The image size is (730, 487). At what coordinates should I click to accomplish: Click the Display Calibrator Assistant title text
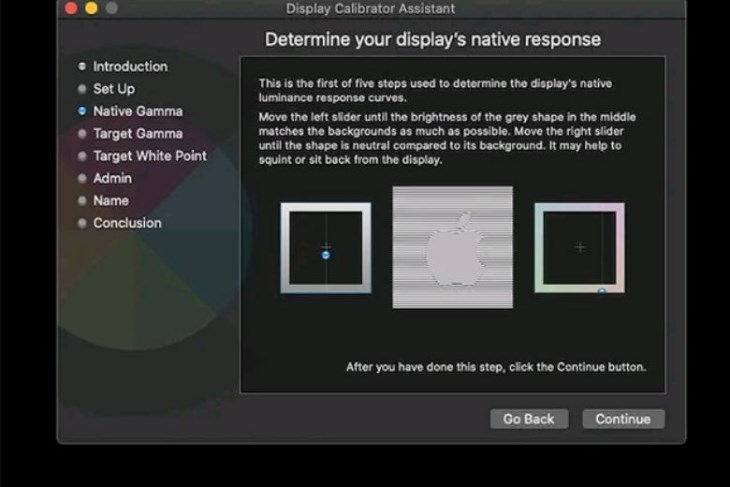click(x=370, y=9)
